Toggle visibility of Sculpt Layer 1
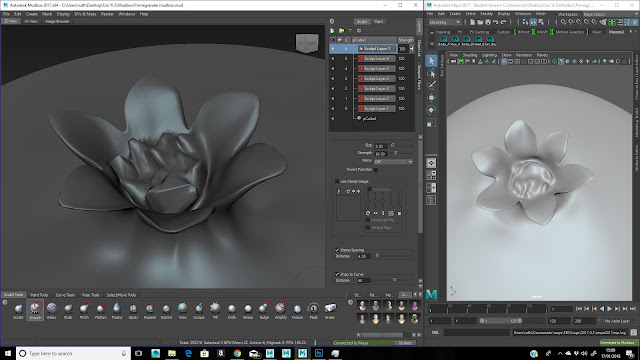The width and height of the screenshot is (640, 360). pos(333,109)
